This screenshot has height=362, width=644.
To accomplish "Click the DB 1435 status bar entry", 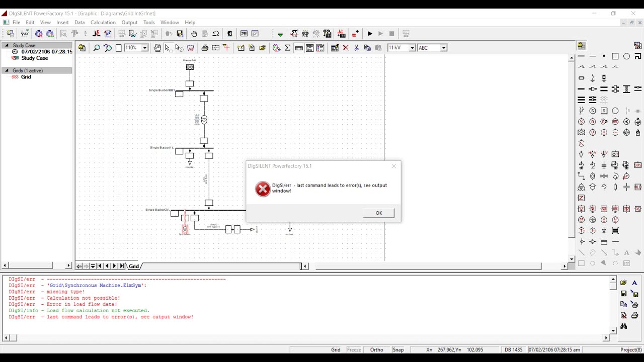I will 514,350.
